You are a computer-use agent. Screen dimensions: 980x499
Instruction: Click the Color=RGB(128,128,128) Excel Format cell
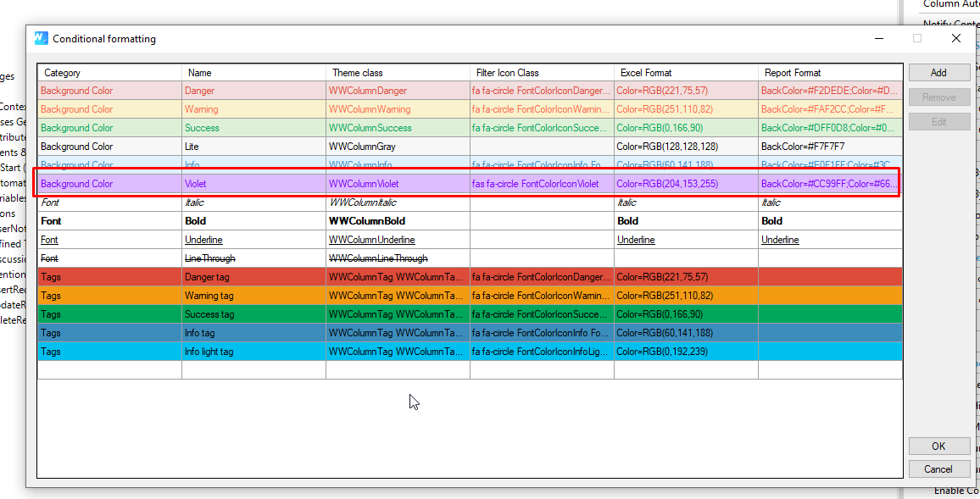click(686, 147)
